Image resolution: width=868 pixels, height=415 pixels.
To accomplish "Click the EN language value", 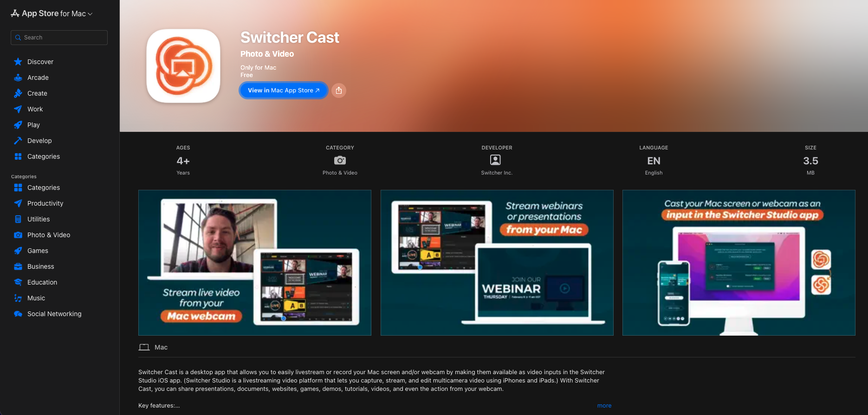I will click(654, 161).
